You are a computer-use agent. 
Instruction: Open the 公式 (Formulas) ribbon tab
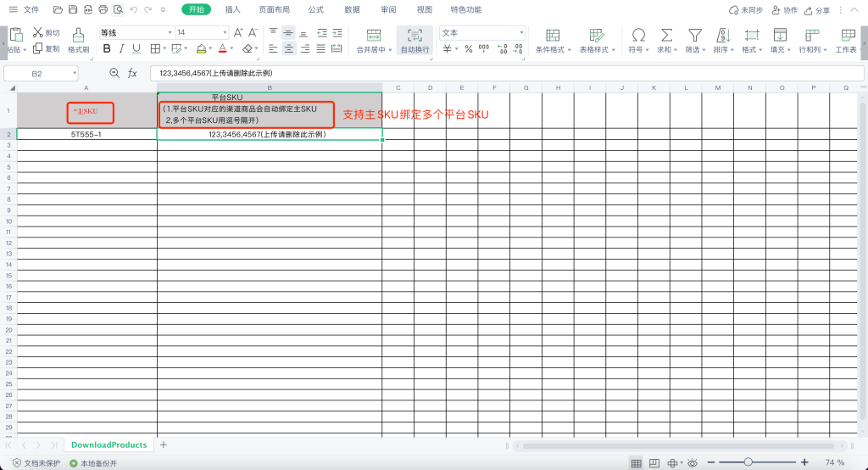[x=315, y=10]
